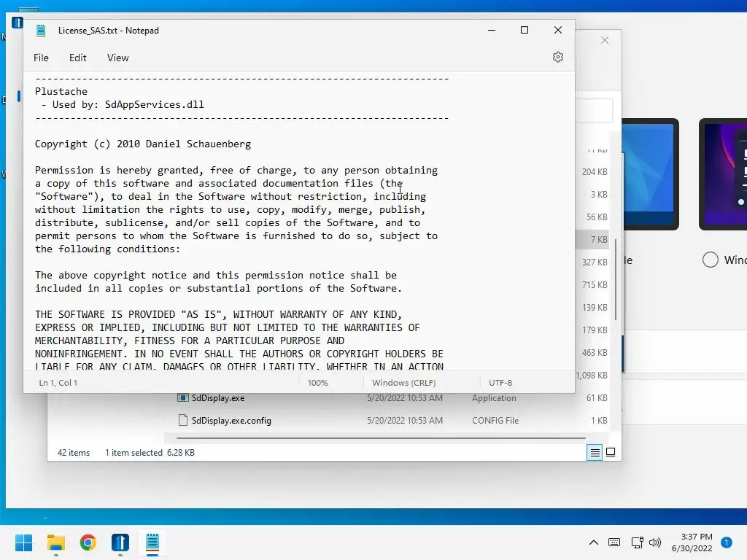Click the SdDisplay.exe.config file icon
747x560 pixels.
[183, 421]
